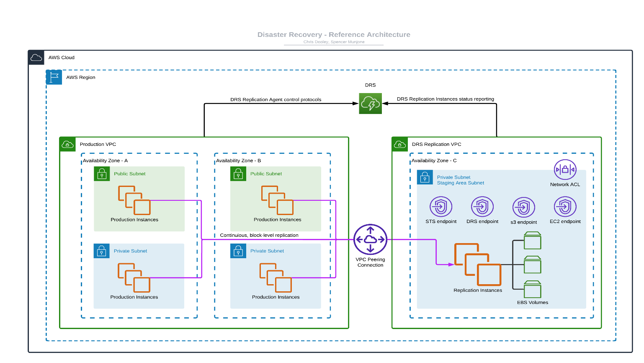644x363 pixels.
Task: Click Staging Area Subnet lock icon
Action: point(425,177)
